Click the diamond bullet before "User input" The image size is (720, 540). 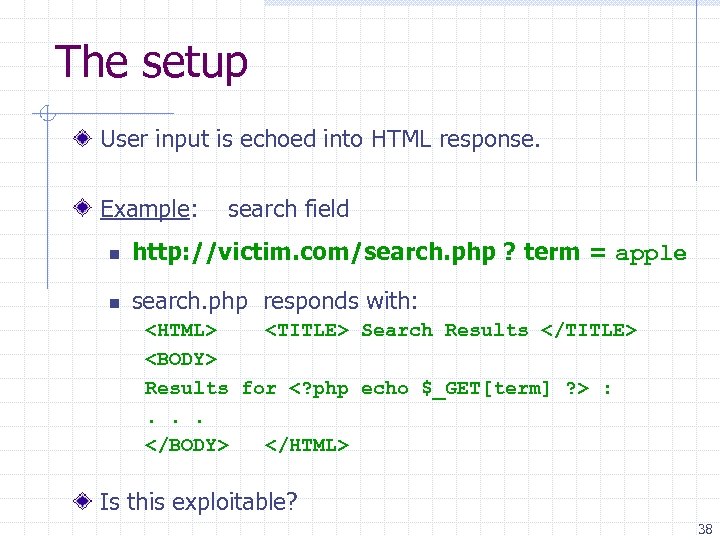(82, 138)
